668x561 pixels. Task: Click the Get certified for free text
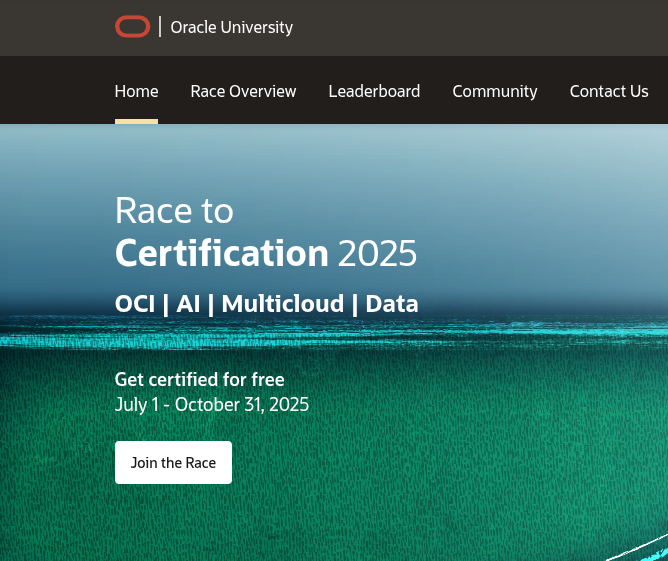[199, 380]
